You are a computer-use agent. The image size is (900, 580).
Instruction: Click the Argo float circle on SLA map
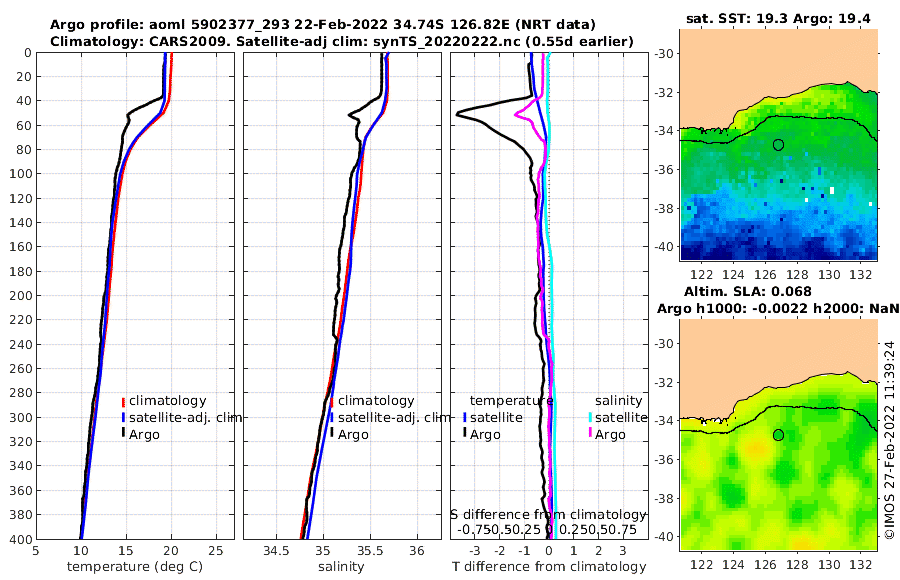coord(778,435)
